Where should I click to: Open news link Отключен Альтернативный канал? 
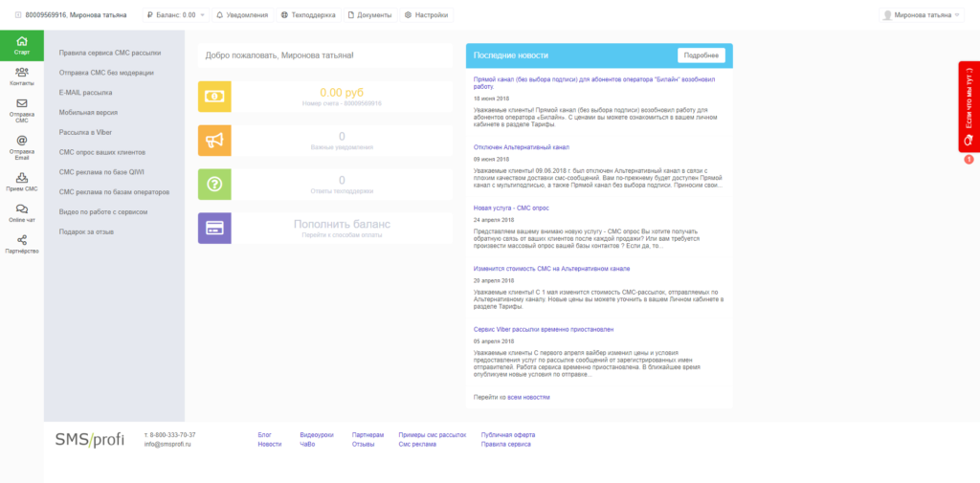(x=522, y=148)
